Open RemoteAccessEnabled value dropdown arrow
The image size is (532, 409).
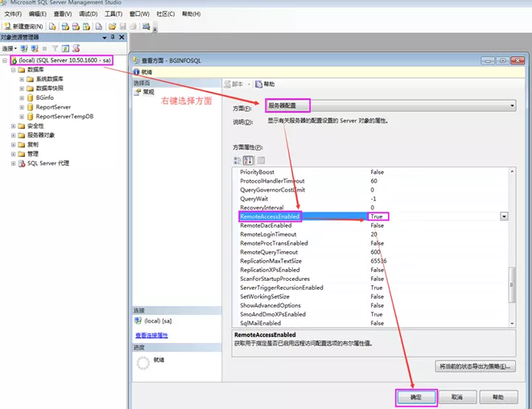(504, 217)
